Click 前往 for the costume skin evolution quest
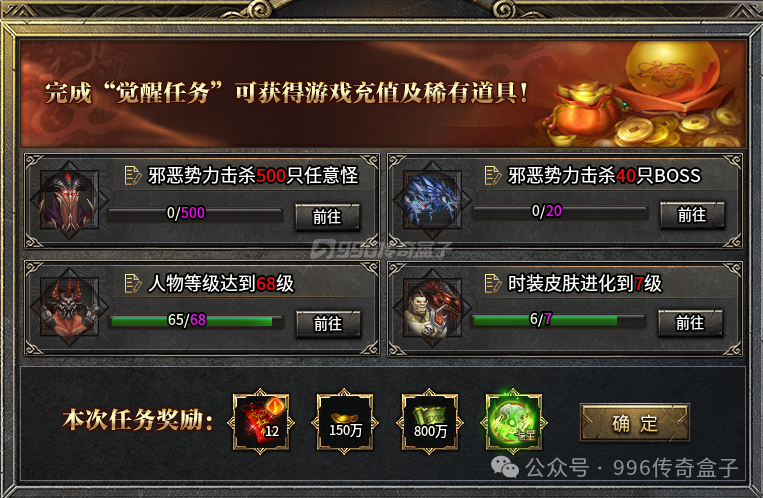The width and height of the screenshot is (763, 498). pos(690,323)
